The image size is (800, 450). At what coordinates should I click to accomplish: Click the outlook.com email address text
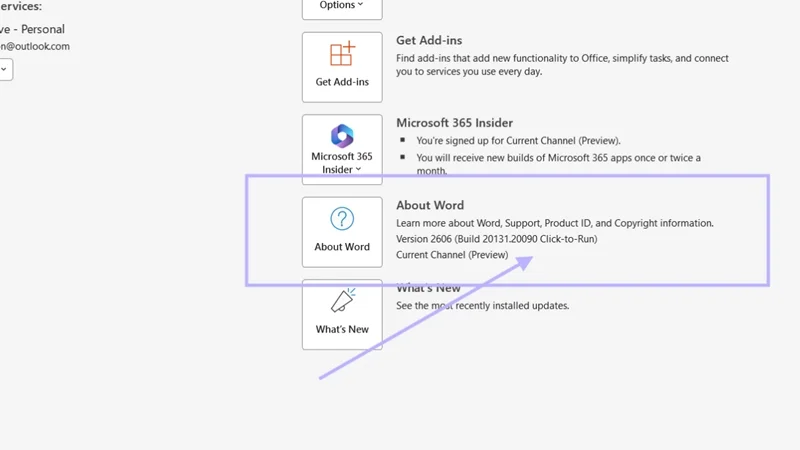[x=35, y=46]
